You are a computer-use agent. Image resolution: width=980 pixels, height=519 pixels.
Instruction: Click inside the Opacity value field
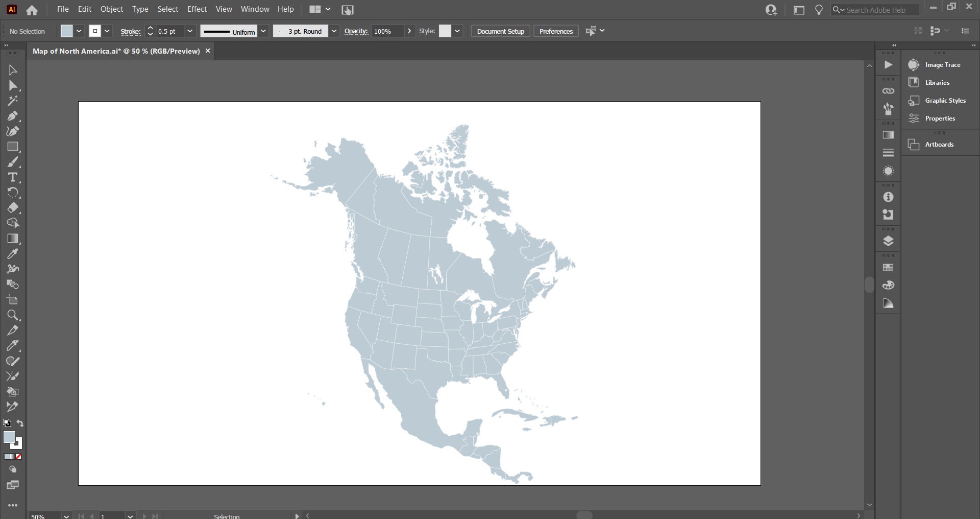tap(386, 31)
